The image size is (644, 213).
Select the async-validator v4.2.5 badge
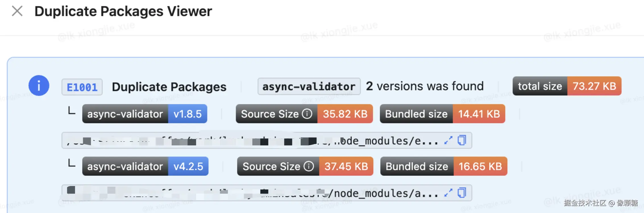[x=145, y=166]
